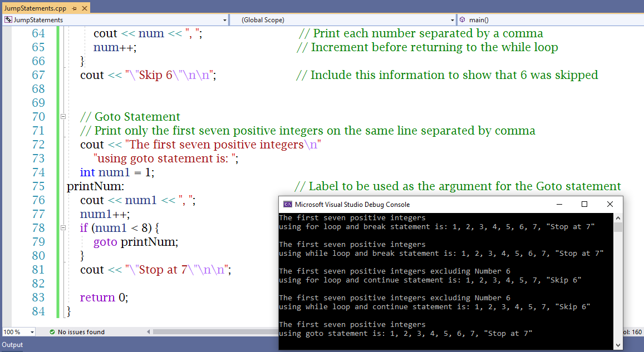Click the "Skip 6" cout line in editor
Screen dimensions: 644x352
coord(148,75)
